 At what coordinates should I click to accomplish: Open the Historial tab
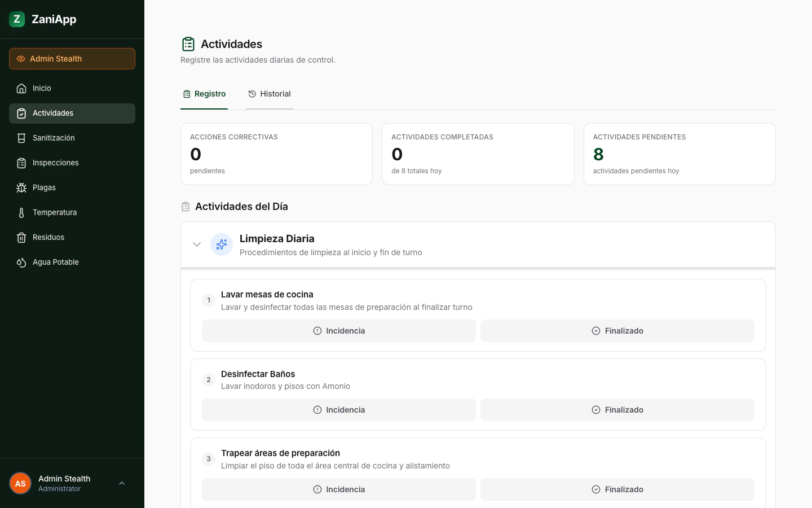[270, 94]
